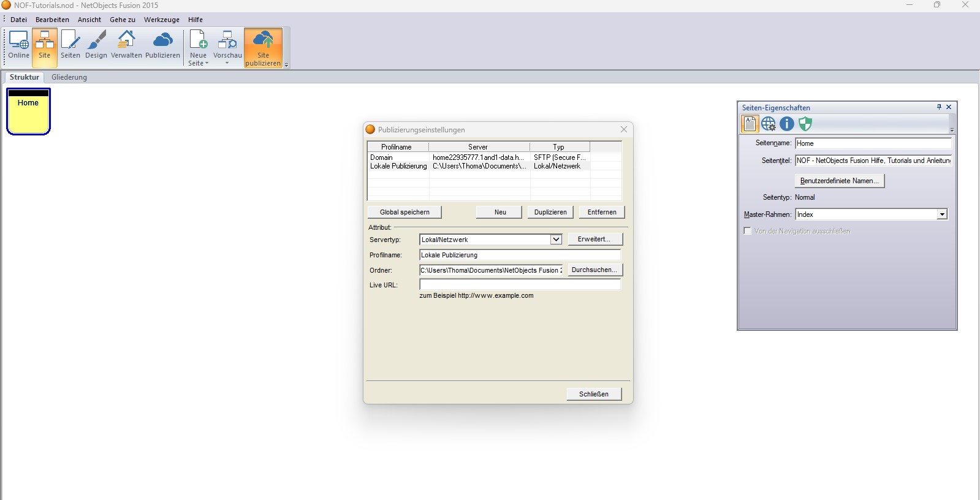Viewport: 980px width, 500px height.
Task: Switch to the Seiten view
Action: (x=70, y=46)
